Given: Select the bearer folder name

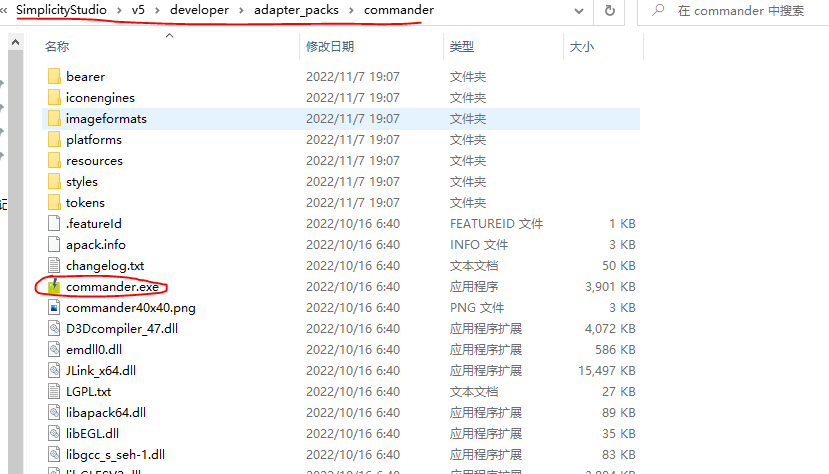Looking at the screenshot, I should pyautogui.click(x=85, y=77).
